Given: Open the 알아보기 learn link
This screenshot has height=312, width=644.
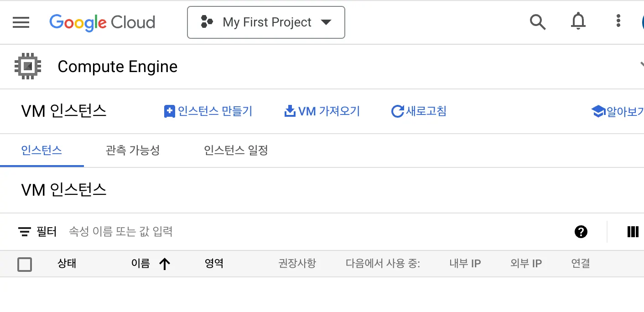Looking at the screenshot, I should [618, 111].
